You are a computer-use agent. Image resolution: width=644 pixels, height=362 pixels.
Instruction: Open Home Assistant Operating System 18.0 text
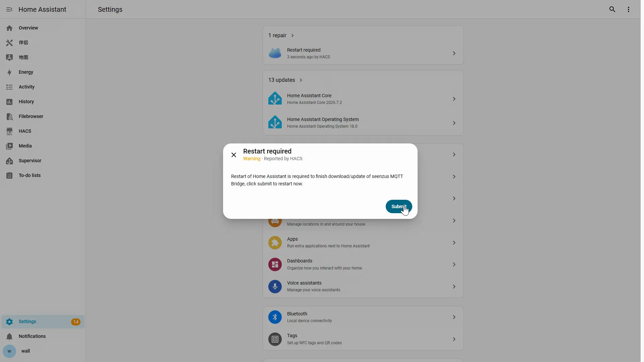point(322,126)
